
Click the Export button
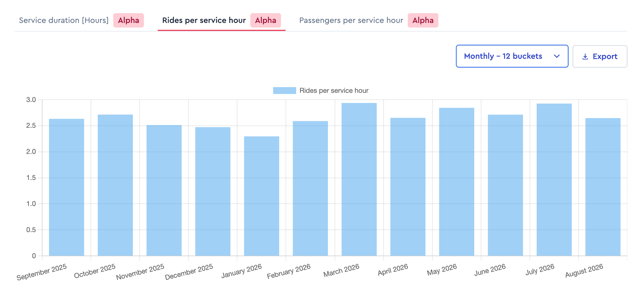(x=600, y=56)
